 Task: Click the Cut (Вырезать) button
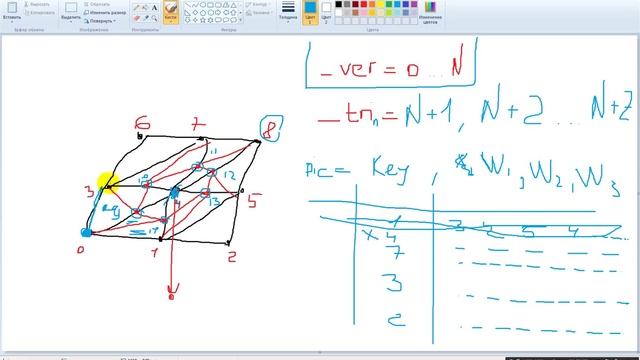(x=37, y=4)
